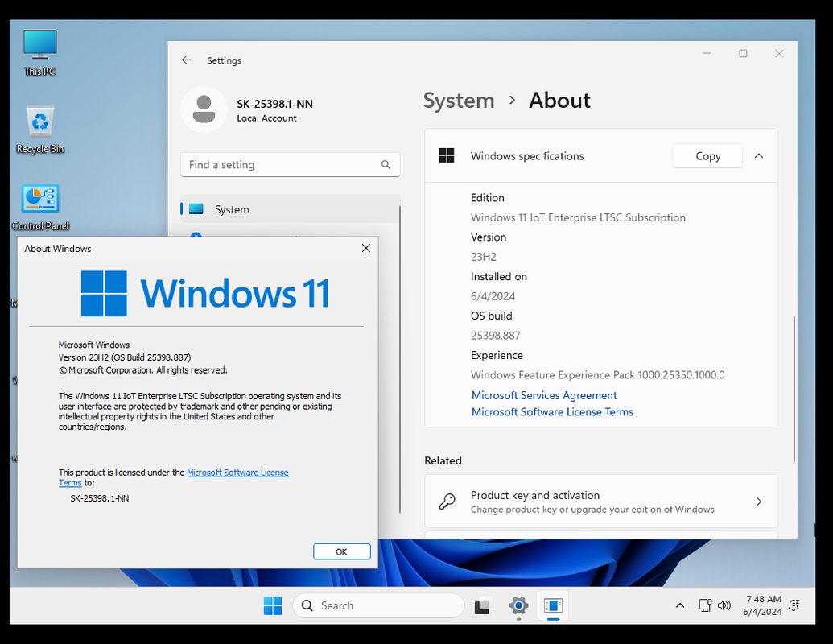The width and height of the screenshot is (833, 644).
Task: Click the Installed on date 6/4/2024
Action: pyautogui.click(x=493, y=296)
